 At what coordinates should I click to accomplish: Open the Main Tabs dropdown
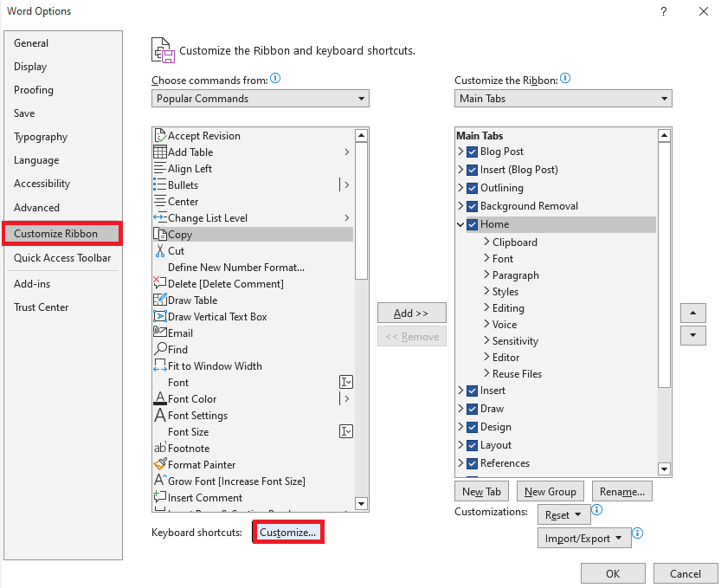click(563, 99)
